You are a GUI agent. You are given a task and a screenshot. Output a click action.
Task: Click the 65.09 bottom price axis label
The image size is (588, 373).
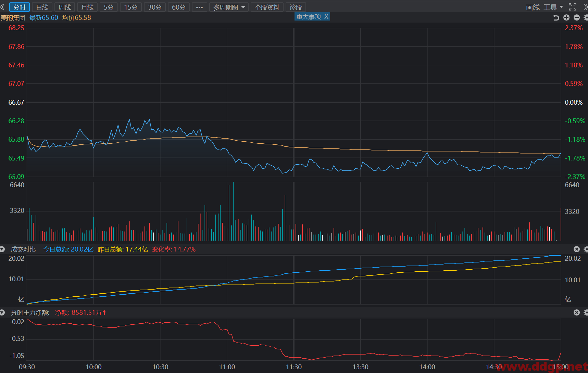[x=16, y=177]
